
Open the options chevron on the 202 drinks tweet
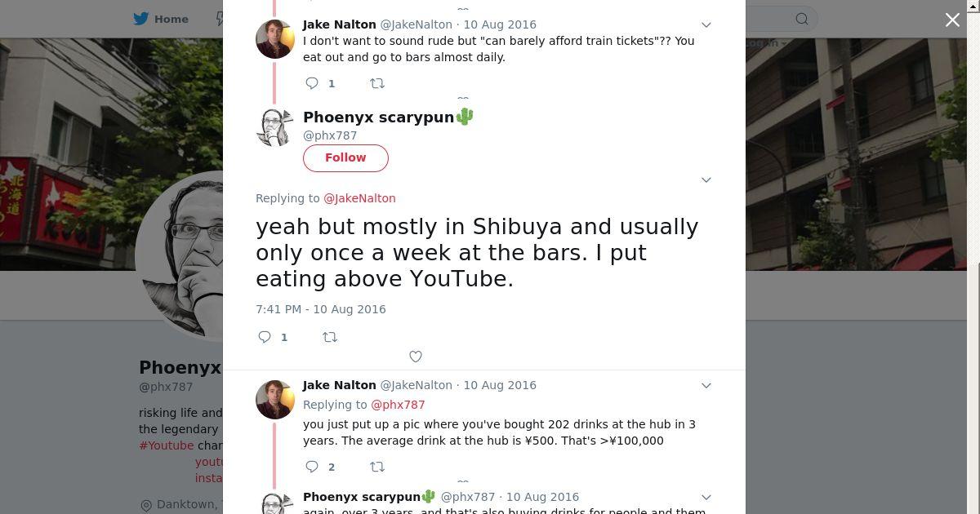(706, 385)
